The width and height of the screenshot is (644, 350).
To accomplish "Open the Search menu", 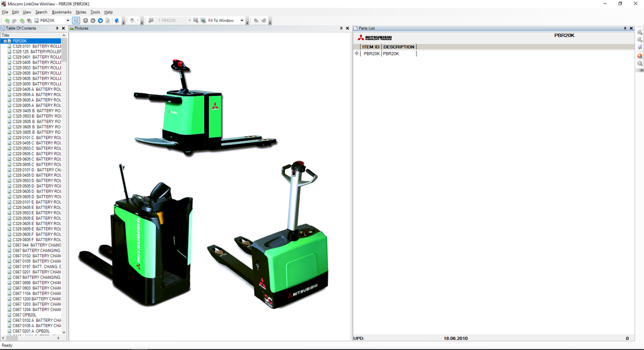I will point(41,12).
